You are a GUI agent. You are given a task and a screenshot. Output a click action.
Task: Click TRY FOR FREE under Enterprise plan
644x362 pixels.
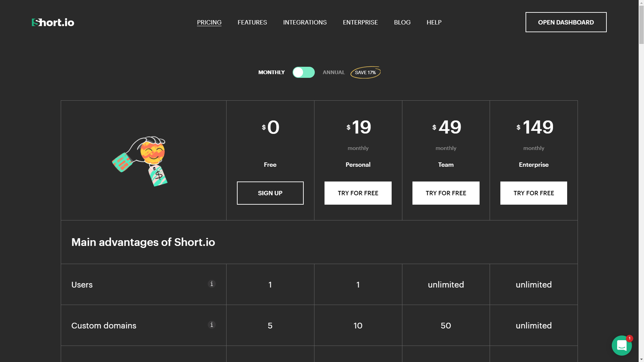pos(534,193)
